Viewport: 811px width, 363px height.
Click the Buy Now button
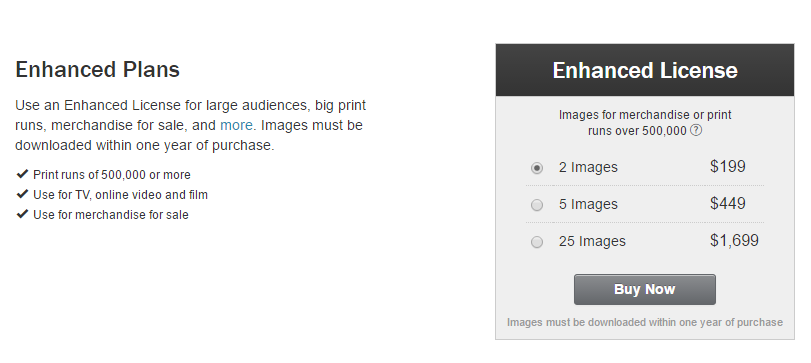(x=644, y=290)
